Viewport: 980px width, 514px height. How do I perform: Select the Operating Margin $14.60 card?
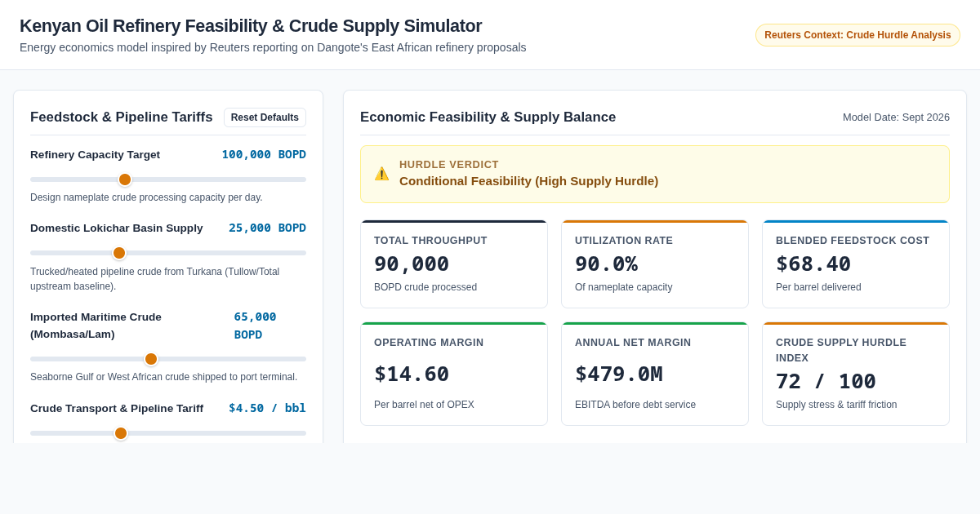coord(454,374)
